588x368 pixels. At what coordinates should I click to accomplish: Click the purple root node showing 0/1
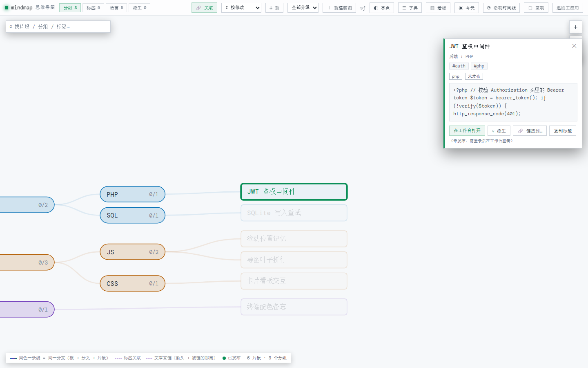tap(27, 310)
